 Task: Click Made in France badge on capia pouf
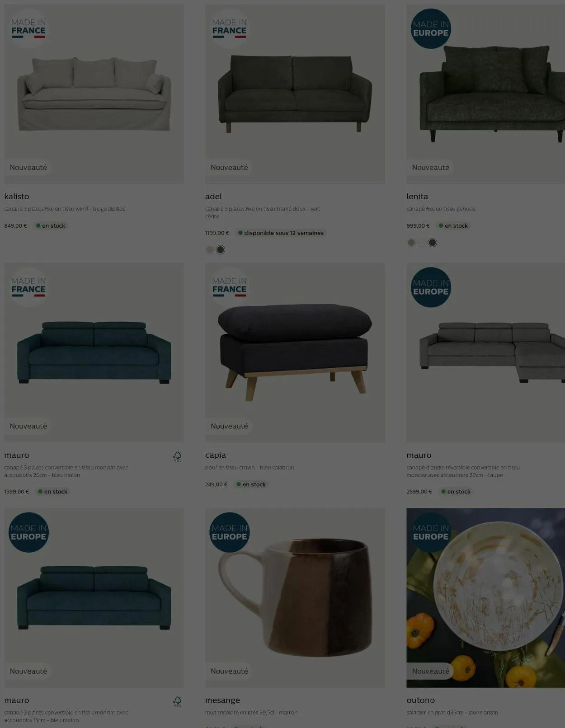pos(230,287)
